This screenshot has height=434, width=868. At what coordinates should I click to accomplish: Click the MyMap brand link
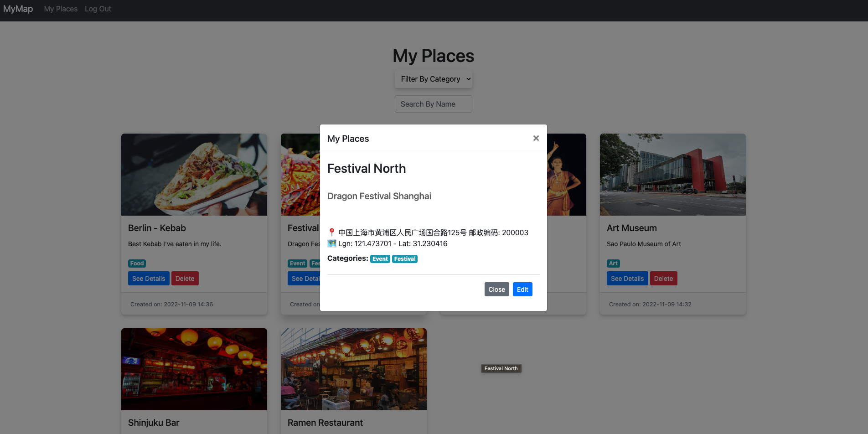pos(18,9)
